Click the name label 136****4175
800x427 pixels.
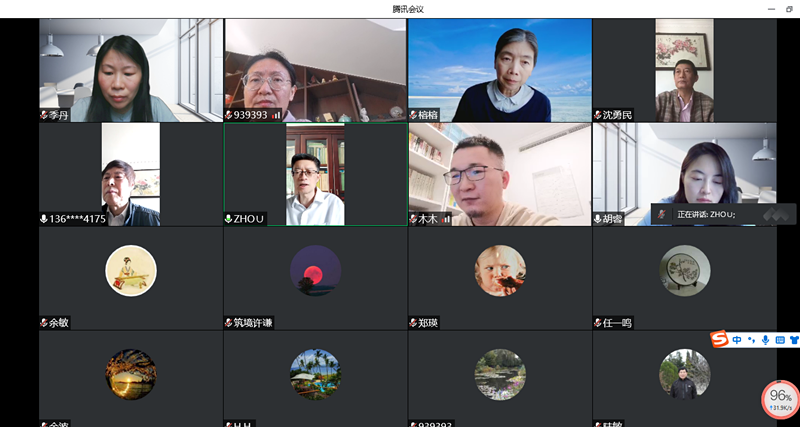(78, 219)
